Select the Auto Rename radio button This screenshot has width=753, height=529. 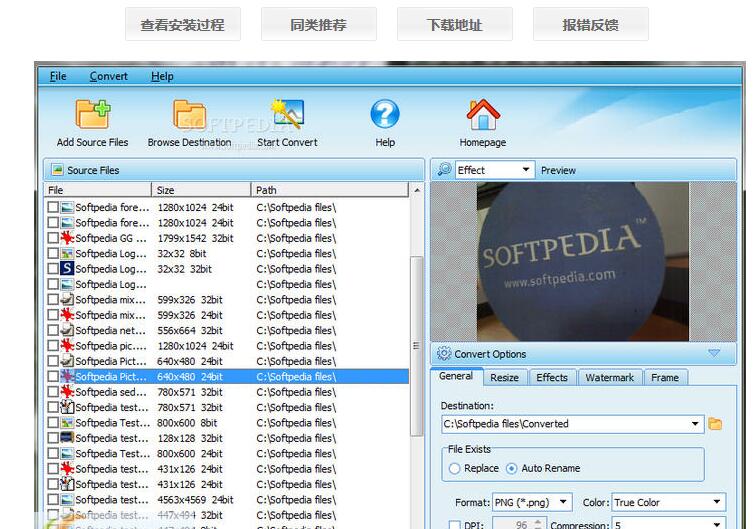point(512,468)
